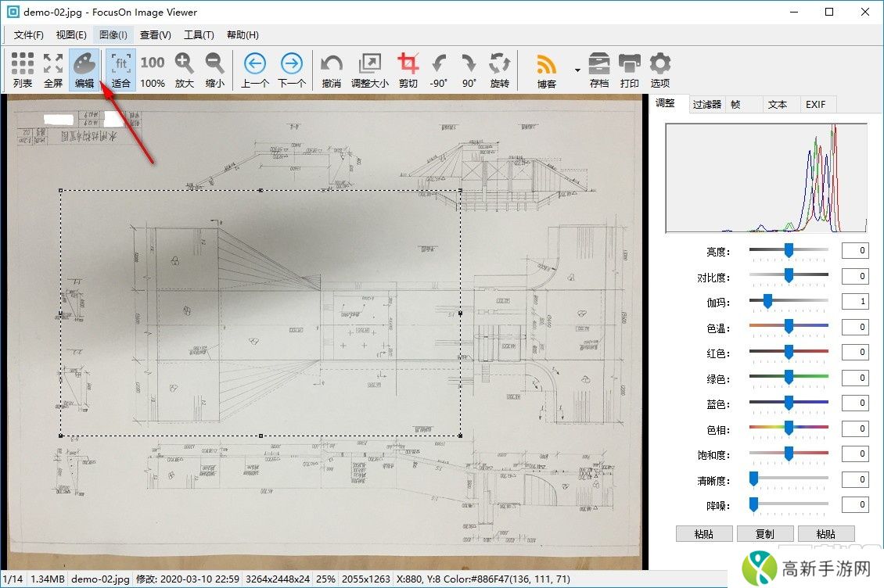Switch to the EXIF tab
The height and width of the screenshot is (588, 884).
pyautogui.click(x=816, y=104)
